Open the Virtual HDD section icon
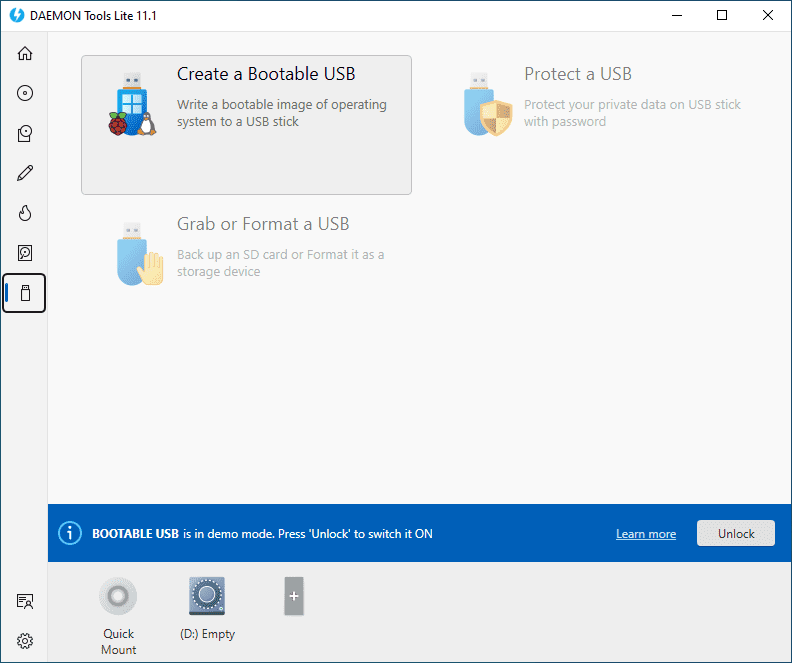 [x=25, y=252]
